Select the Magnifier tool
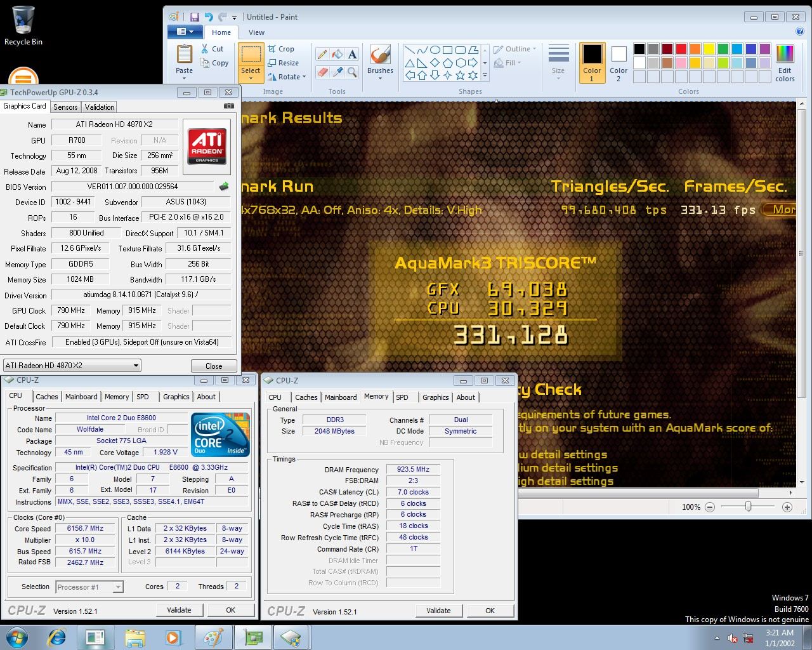This screenshot has height=650, width=812. point(352,72)
